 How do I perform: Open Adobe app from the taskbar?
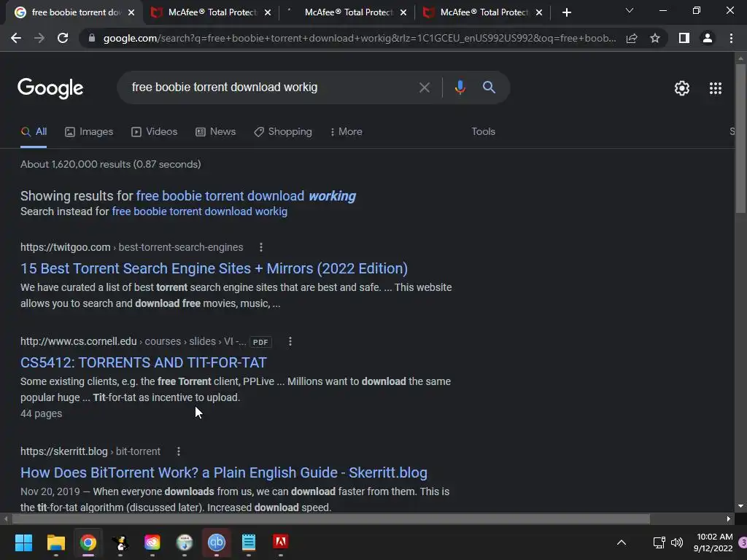tap(281, 542)
